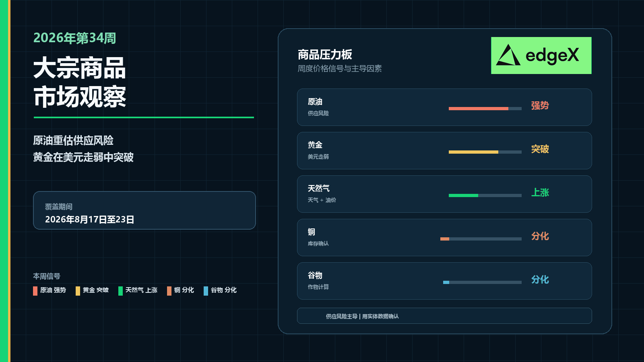Select the 黄金 美元走弱 row

pos(444,151)
